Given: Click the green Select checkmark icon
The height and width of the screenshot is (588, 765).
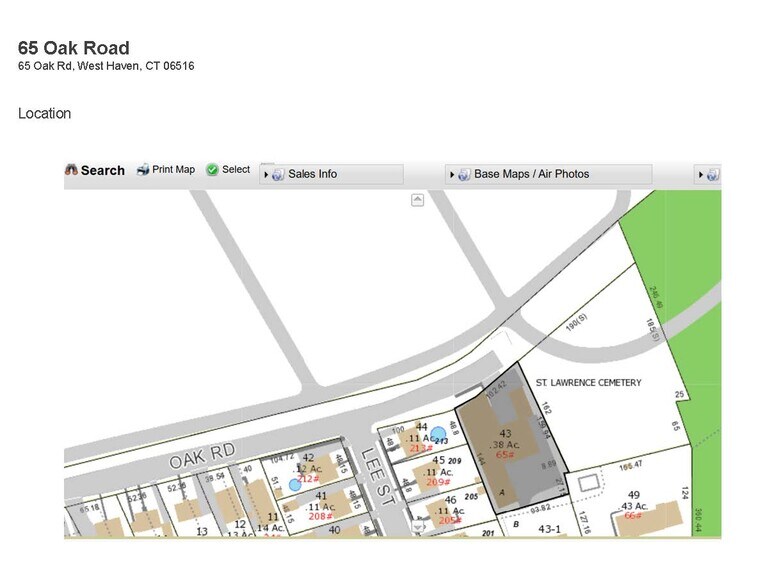Looking at the screenshot, I should coord(212,170).
